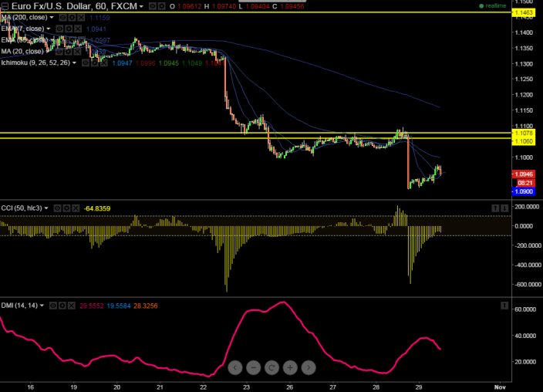The width and height of the screenshot is (543, 392).
Task: Open settings gear for Euro Fx/U.S. Dollar series
Action: coord(161,6)
